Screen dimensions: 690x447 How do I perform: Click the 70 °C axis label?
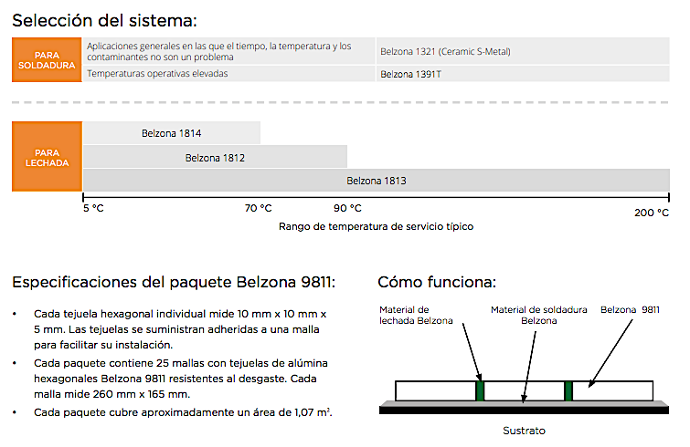click(258, 209)
